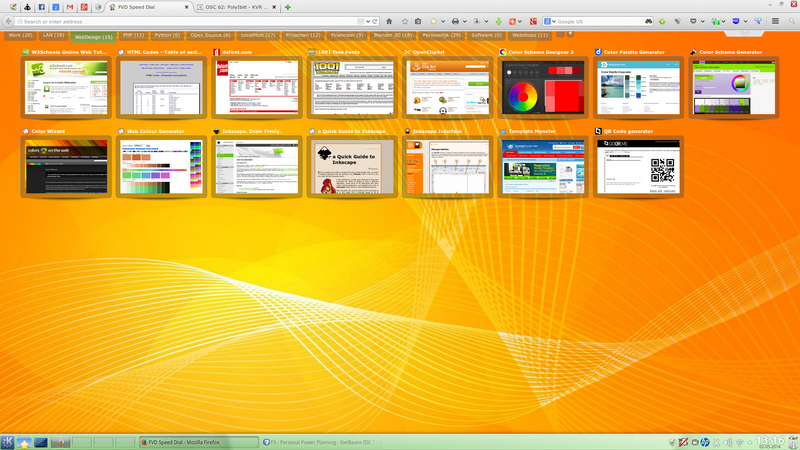Open the 1001 Free Fonts dial
800x450 pixels.
[x=352, y=87]
